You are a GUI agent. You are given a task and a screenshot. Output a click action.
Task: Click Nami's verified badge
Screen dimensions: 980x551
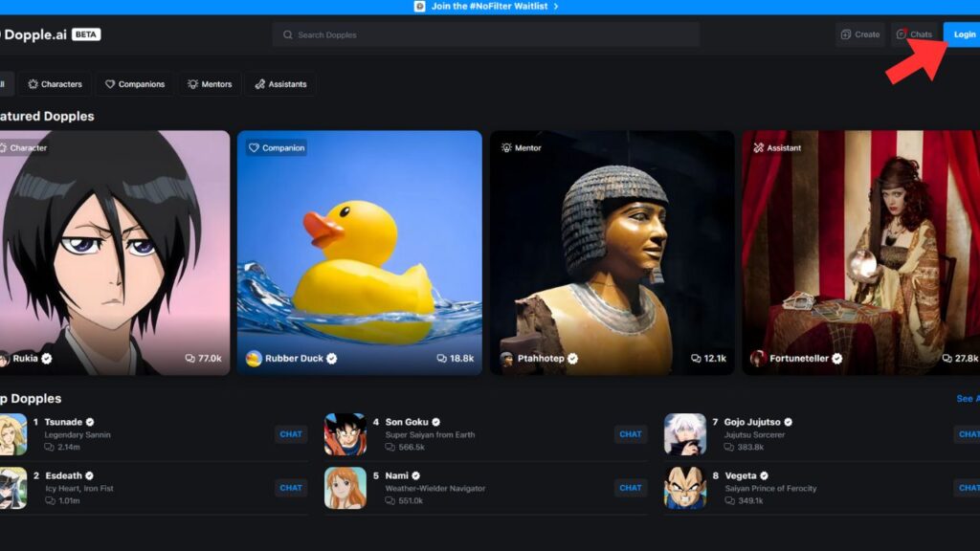coord(416,476)
